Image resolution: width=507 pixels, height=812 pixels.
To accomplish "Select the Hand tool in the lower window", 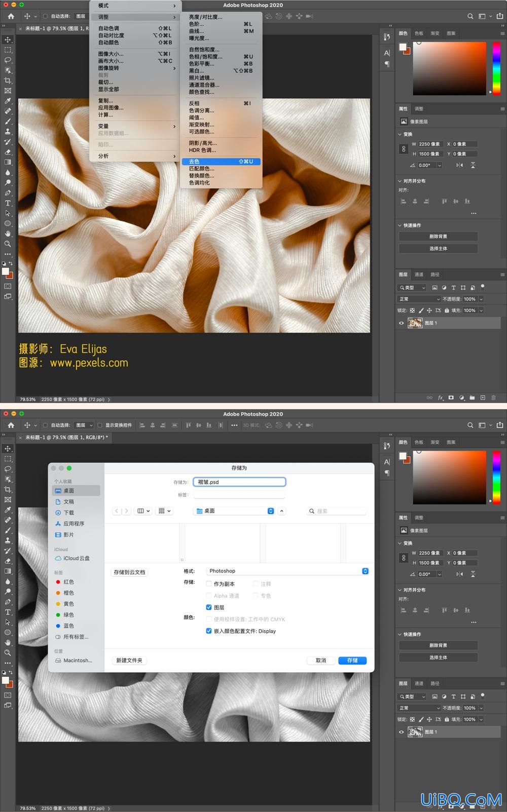I will (8, 642).
